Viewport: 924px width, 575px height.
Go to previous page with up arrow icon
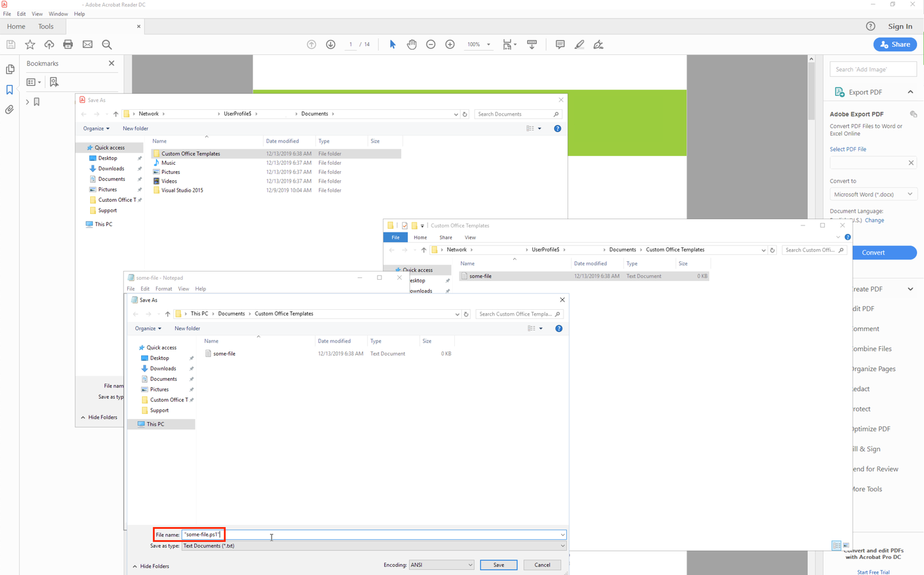tap(311, 44)
